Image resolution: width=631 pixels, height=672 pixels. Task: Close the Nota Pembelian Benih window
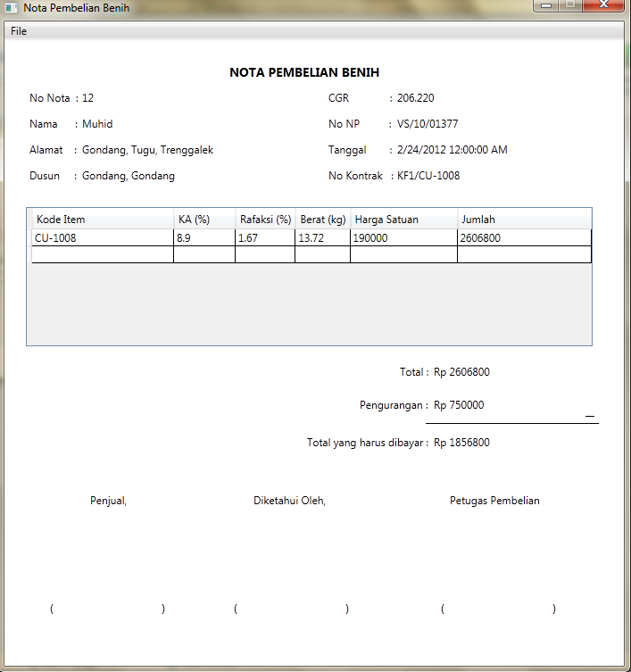click(603, 5)
